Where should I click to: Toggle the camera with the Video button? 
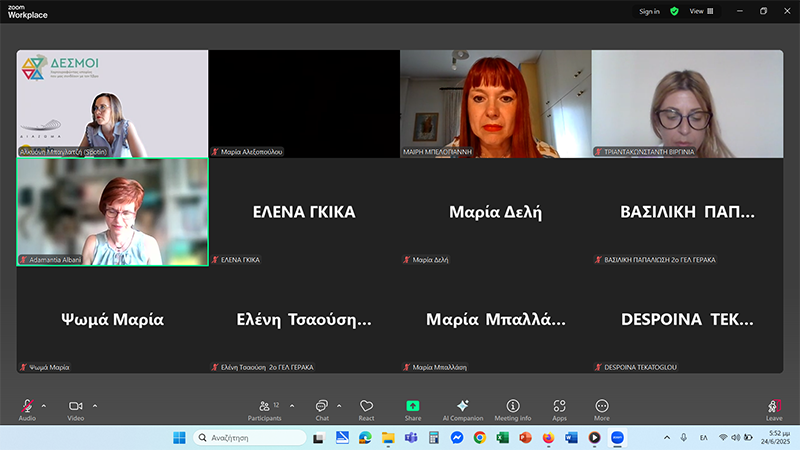75,407
